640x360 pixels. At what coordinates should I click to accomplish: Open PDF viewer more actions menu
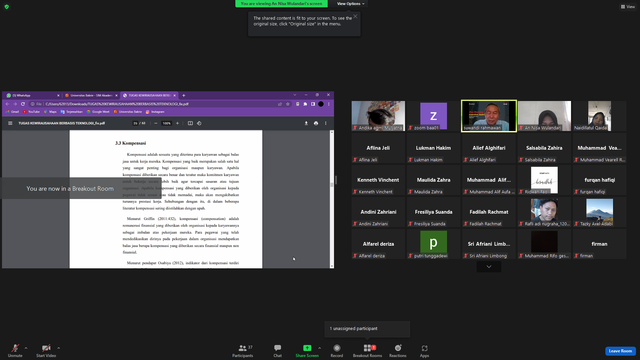[x=326, y=123]
